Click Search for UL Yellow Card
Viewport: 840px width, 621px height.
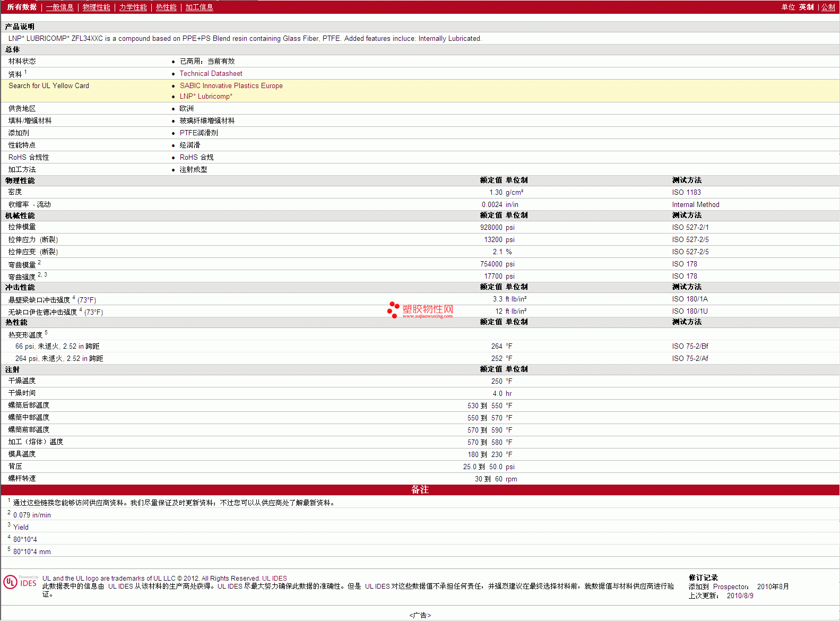49,86
